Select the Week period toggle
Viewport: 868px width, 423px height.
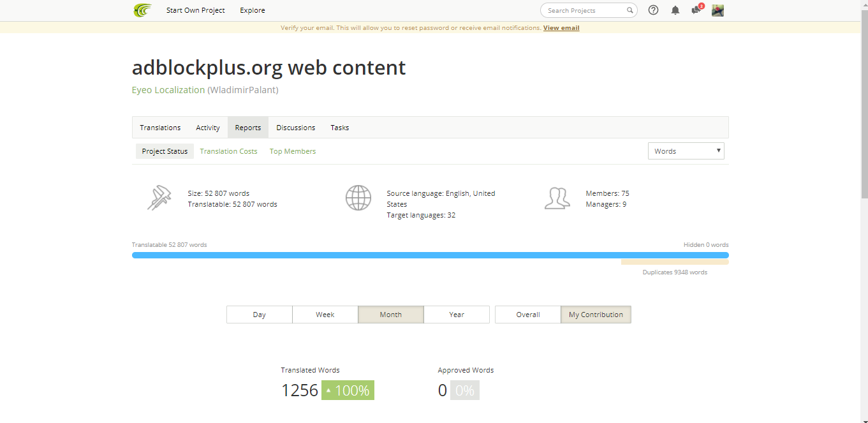click(x=325, y=315)
